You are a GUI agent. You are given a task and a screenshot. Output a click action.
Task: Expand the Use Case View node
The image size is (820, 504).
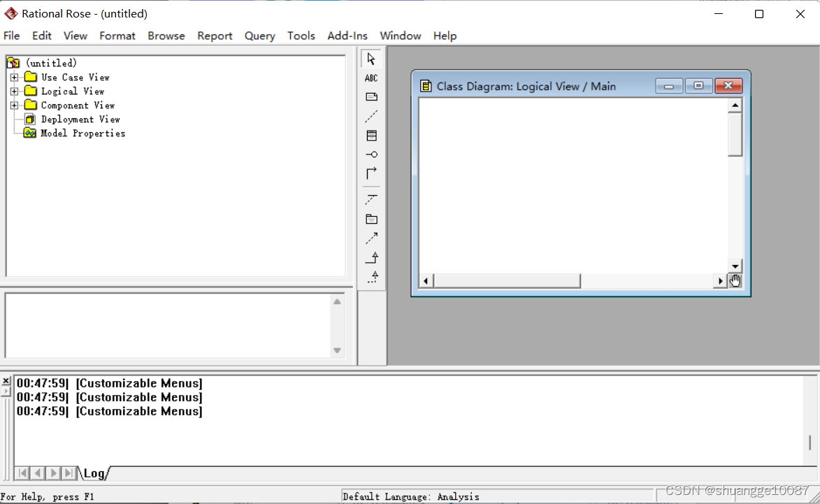tap(14, 78)
